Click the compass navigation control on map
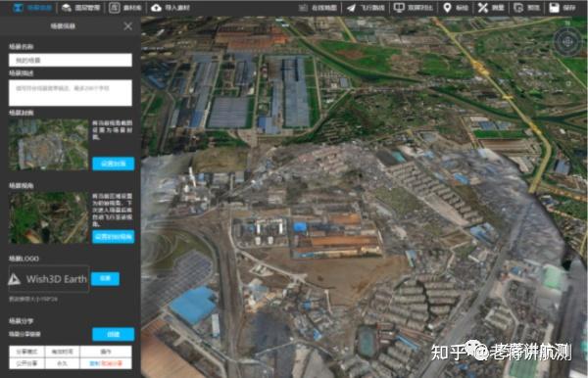 point(567,41)
